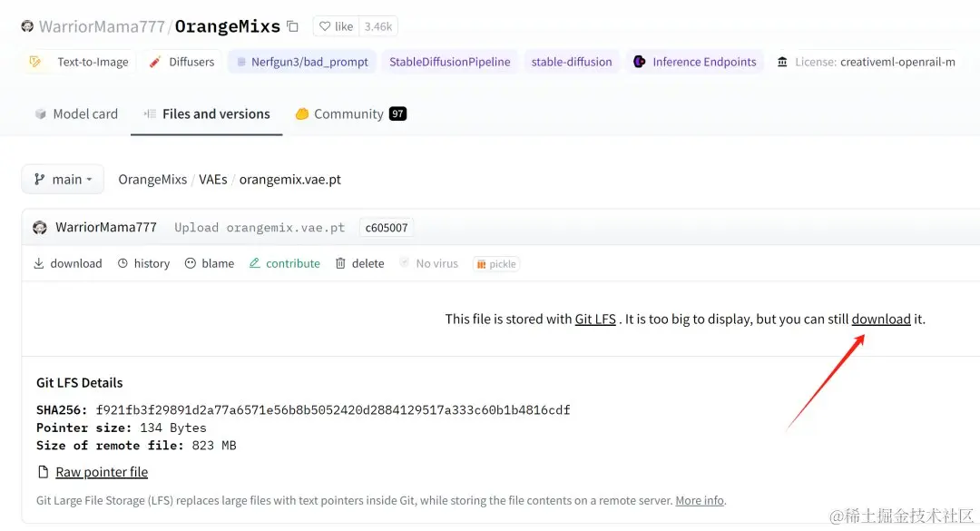The image size is (980, 531).
Task: Click the Diffusers pencil icon
Action: point(155,62)
